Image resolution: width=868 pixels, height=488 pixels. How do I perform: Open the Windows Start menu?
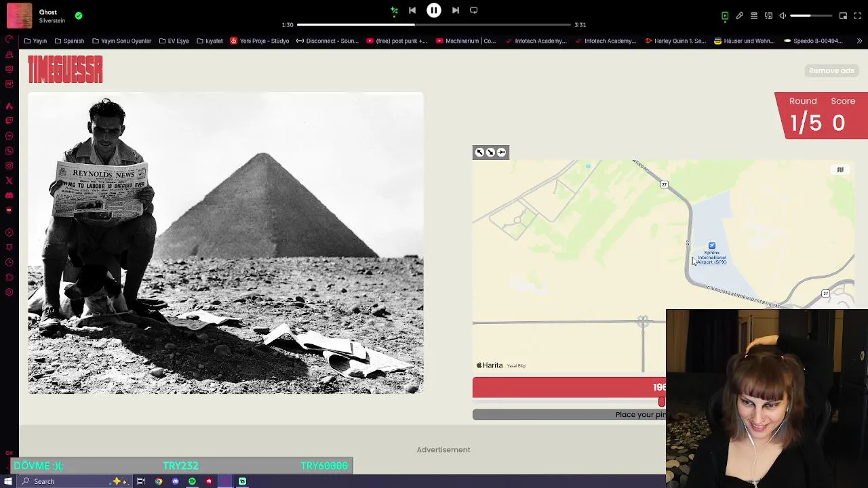(8, 481)
